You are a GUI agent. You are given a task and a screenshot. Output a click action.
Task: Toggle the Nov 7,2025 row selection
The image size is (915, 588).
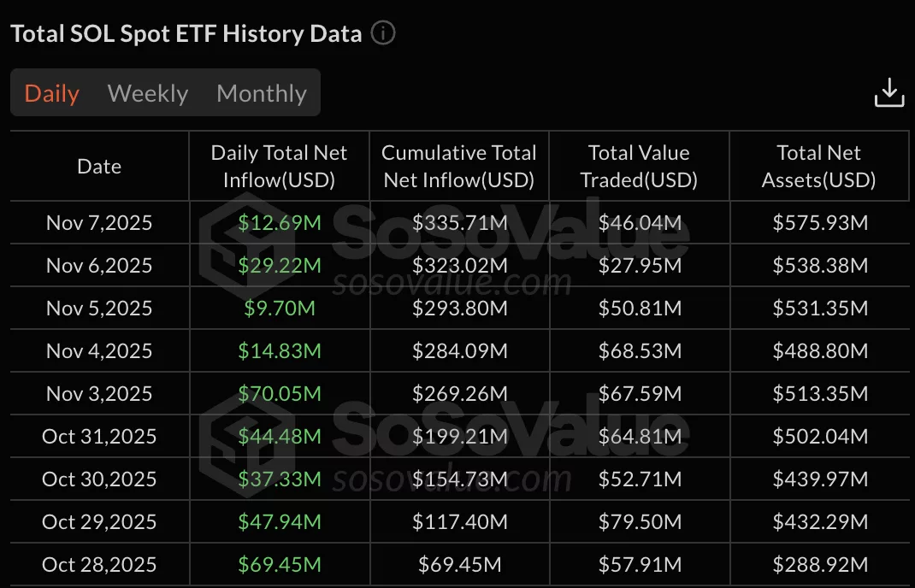(98, 222)
